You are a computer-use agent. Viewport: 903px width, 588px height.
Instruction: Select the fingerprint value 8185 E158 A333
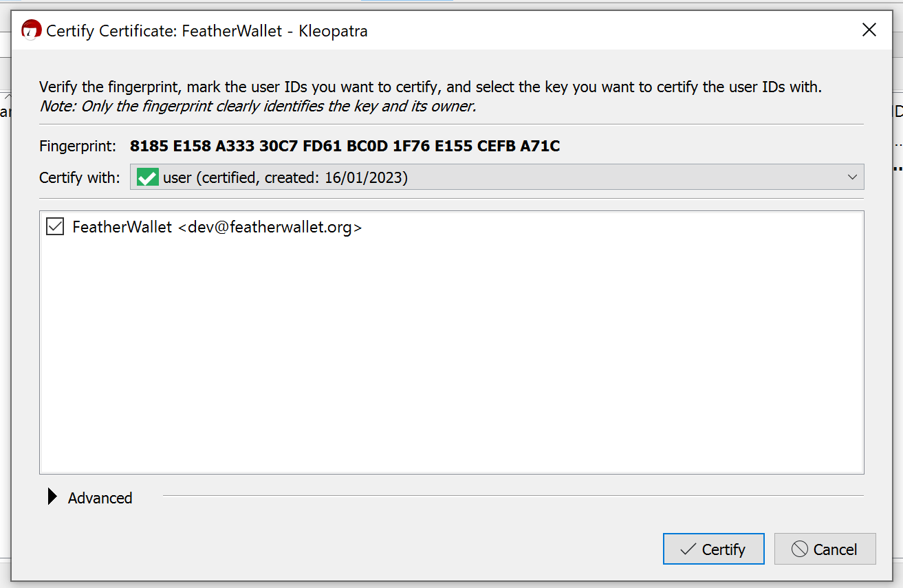click(345, 146)
